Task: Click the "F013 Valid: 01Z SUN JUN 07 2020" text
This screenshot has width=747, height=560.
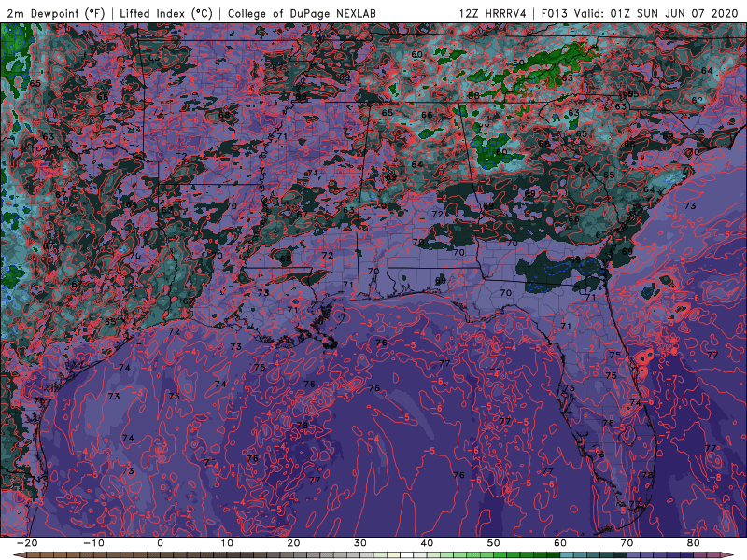Action: pos(640,13)
